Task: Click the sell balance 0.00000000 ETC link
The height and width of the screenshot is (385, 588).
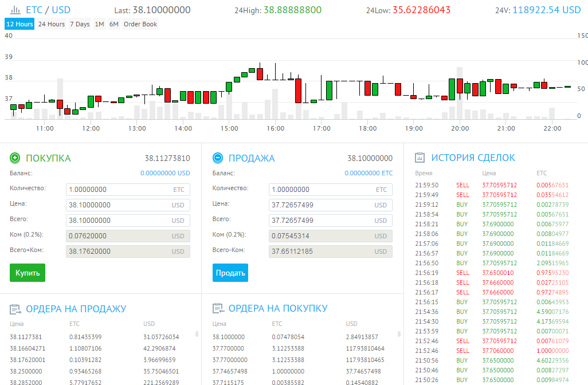Action: click(x=369, y=173)
